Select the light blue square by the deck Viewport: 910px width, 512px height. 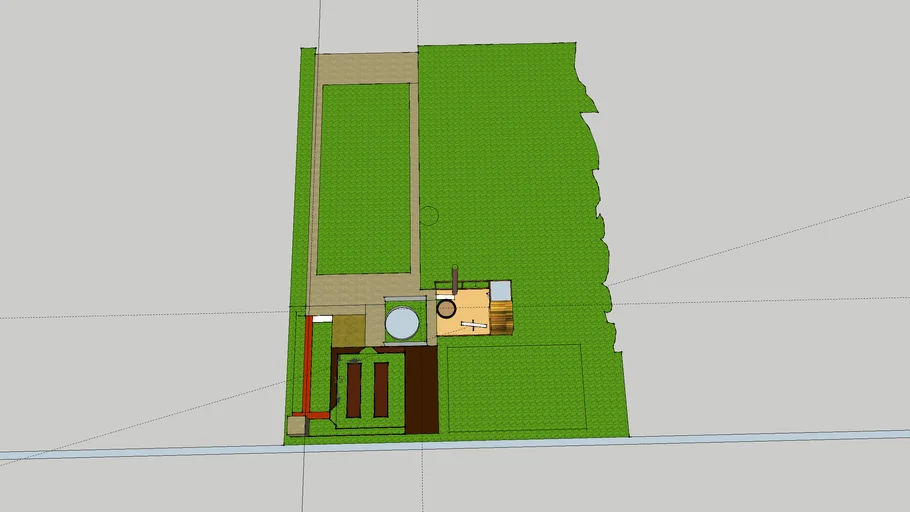pyautogui.click(x=500, y=290)
